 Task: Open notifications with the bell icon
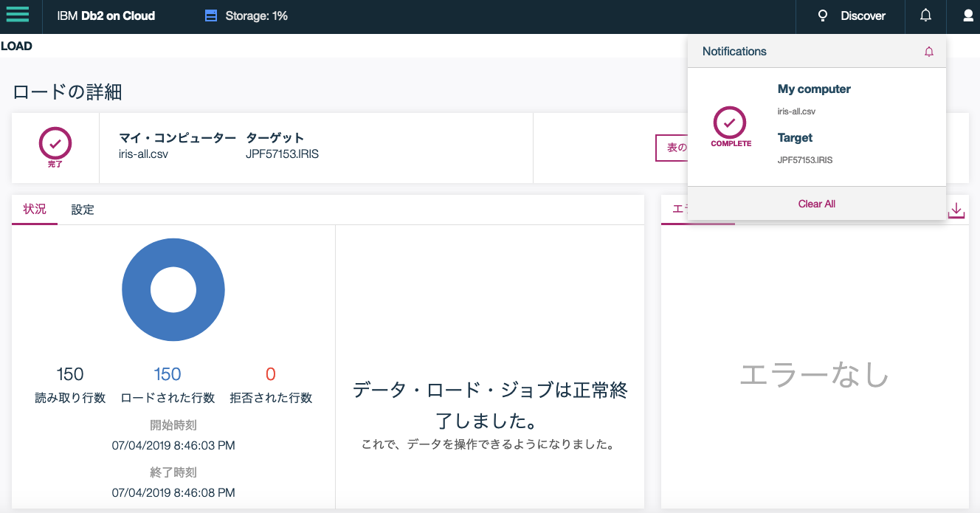click(x=925, y=15)
